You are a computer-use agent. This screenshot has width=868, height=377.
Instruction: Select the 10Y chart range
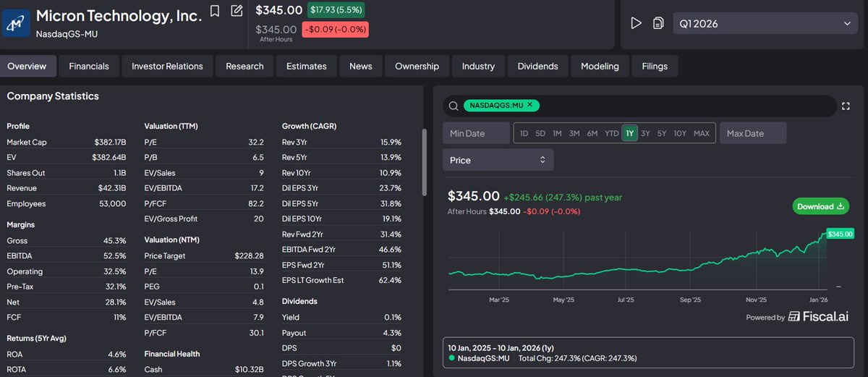click(x=680, y=133)
